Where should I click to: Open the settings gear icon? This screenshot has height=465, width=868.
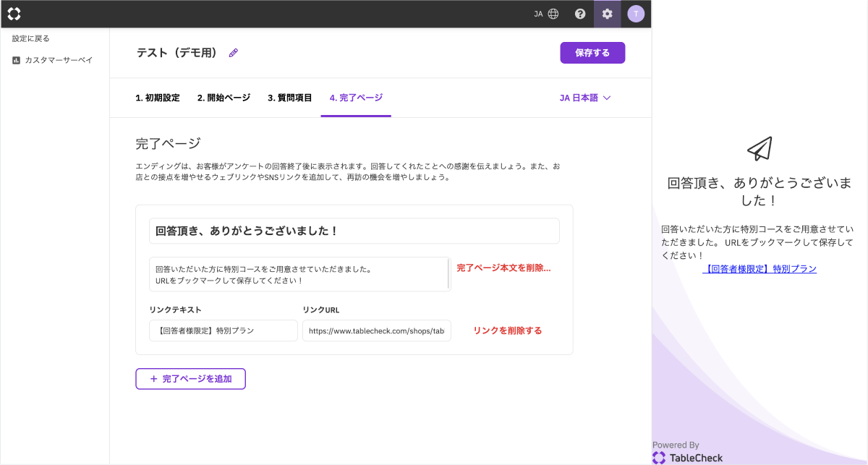click(607, 14)
